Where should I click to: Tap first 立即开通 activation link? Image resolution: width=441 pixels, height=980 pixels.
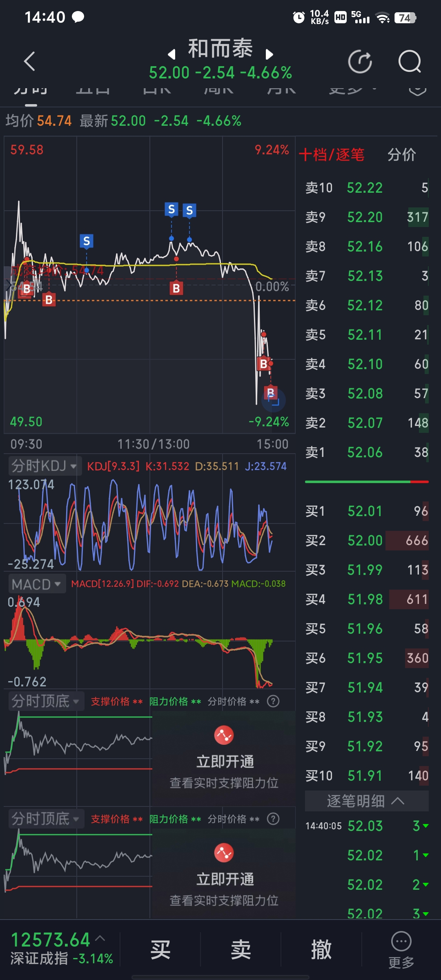pos(225,762)
